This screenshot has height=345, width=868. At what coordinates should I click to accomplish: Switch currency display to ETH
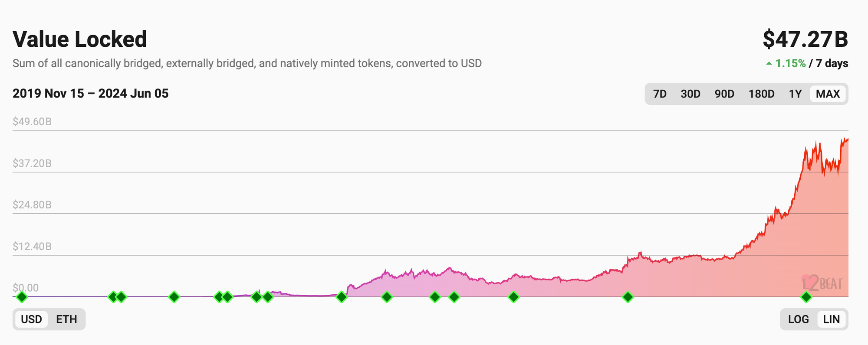coord(66,319)
